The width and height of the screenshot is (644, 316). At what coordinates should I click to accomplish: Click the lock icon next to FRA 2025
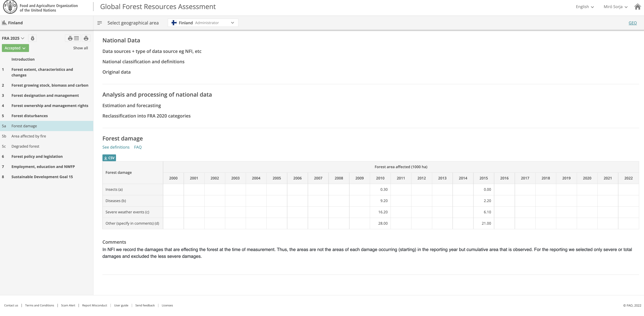tap(33, 38)
